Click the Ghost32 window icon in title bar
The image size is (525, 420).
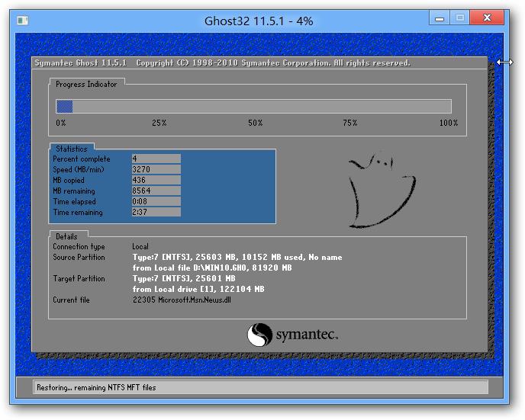tap(23, 20)
